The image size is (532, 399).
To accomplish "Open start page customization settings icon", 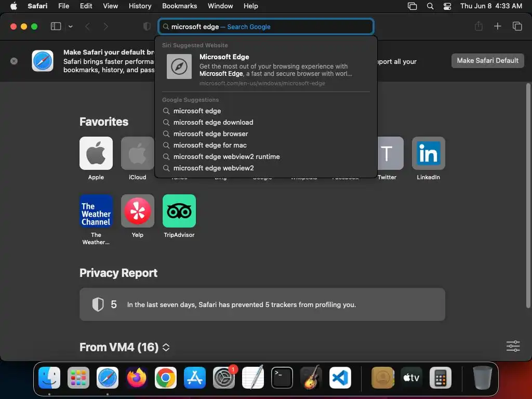I will [513, 346].
